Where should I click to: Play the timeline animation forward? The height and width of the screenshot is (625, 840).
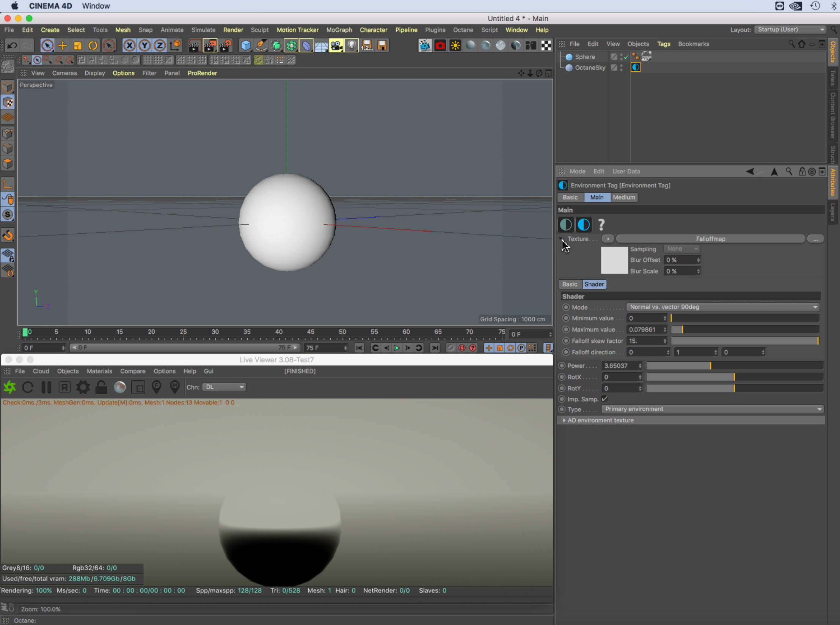pos(397,348)
